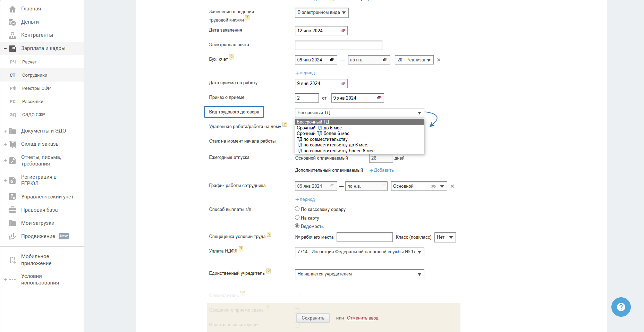Click the Электронная почта input field

pyautogui.click(x=338, y=45)
